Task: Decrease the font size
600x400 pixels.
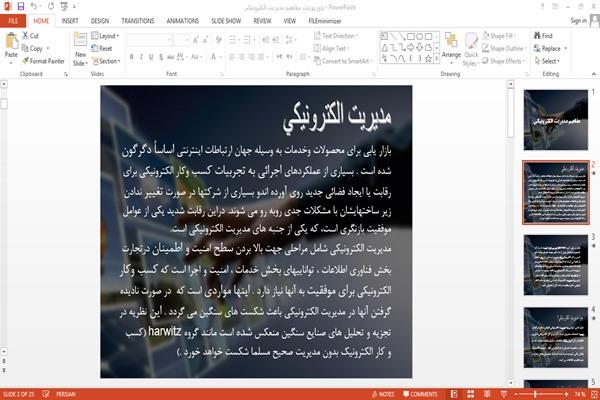Action: 205,40
